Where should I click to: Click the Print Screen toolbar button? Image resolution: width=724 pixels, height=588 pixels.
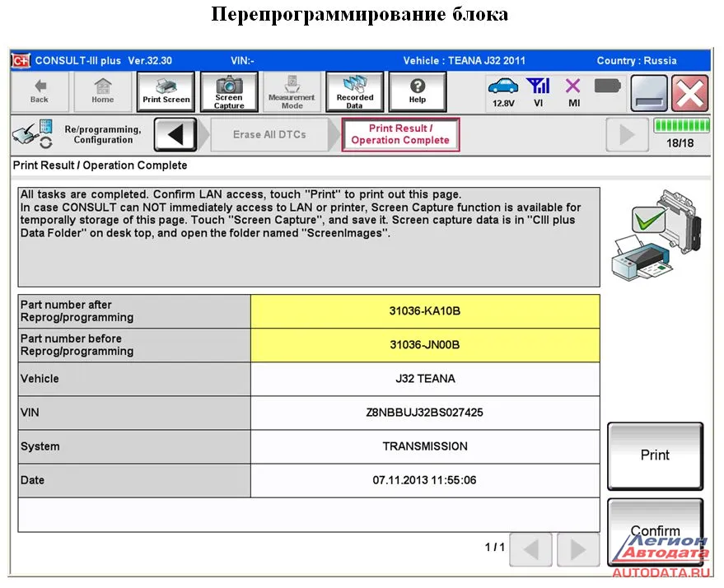[x=166, y=92]
